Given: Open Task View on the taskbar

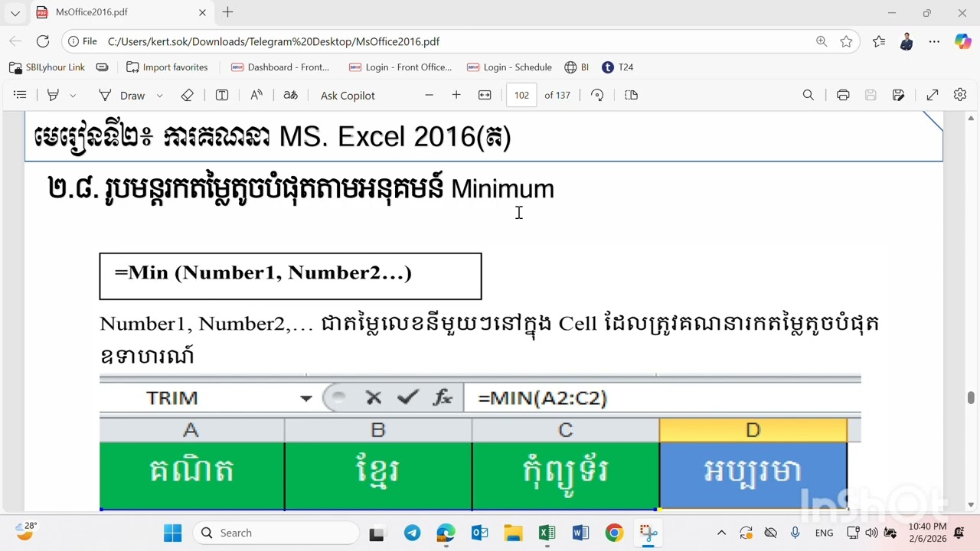Looking at the screenshot, I should pyautogui.click(x=376, y=533).
